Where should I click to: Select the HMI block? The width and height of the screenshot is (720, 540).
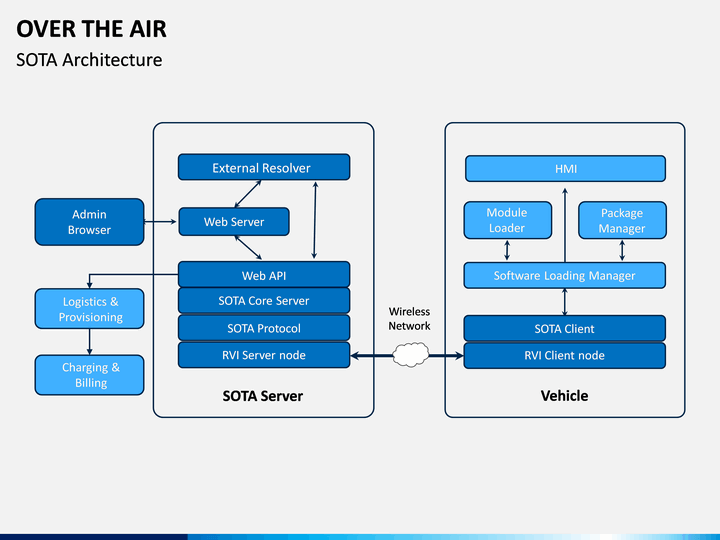[566, 169]
